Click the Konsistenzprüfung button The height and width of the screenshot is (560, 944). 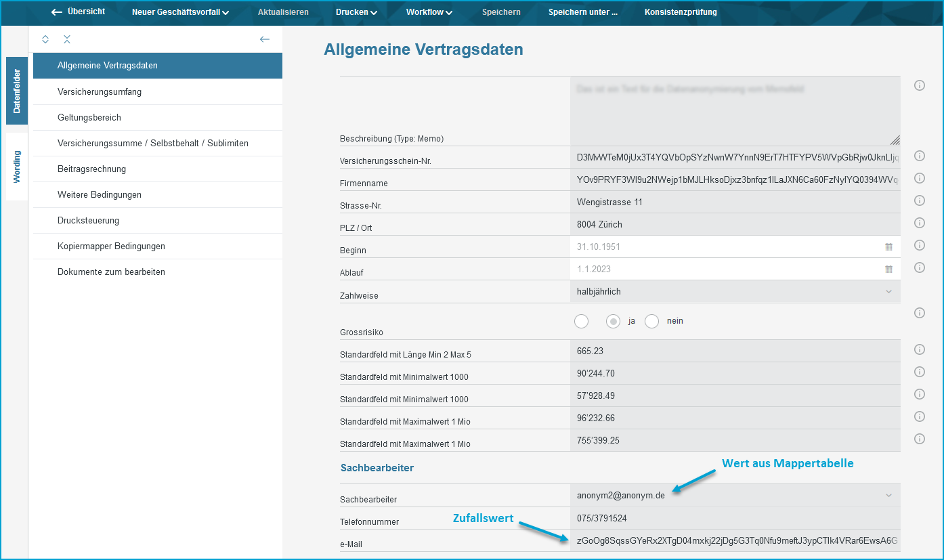pyautogui.click(x=681, y=12)
